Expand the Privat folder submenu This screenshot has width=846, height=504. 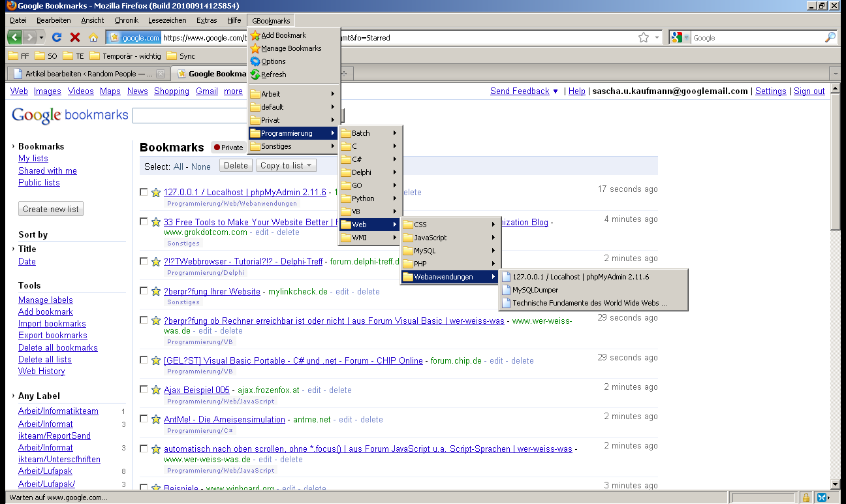(294, 120)
